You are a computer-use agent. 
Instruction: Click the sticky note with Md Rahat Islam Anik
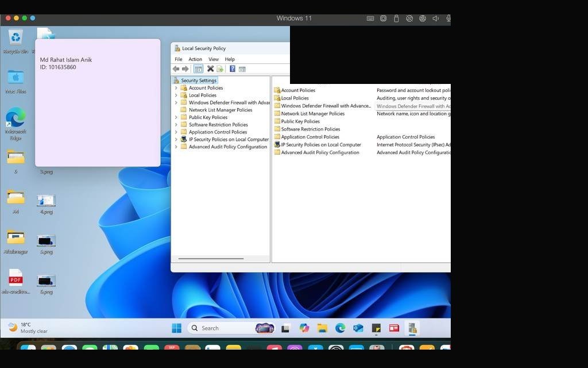[98, 102]
